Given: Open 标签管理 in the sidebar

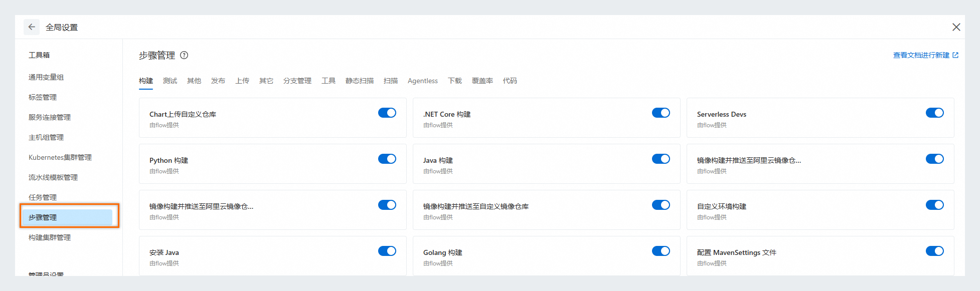Looking at the screenshot, I should [43, 97].
